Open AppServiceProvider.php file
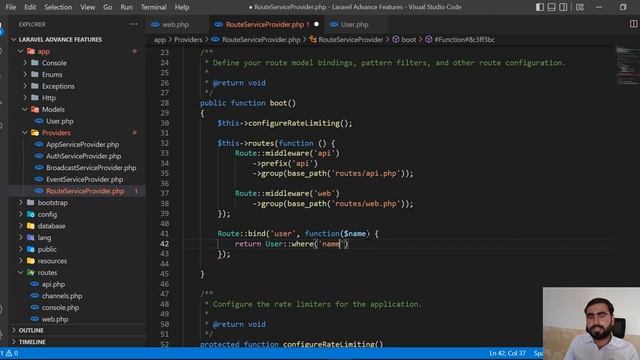Screen dimensions: 640x360 (x=82, y=144)
